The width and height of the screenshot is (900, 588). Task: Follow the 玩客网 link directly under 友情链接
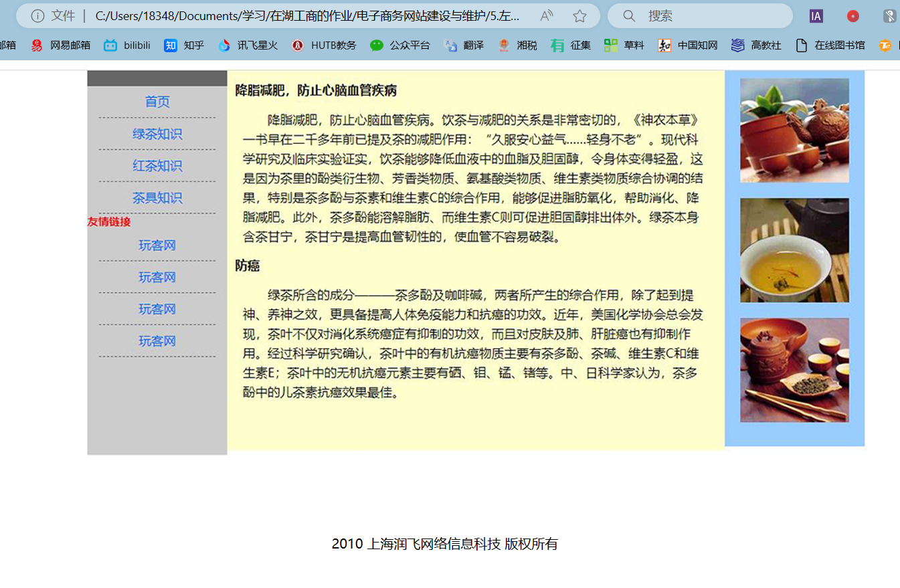pos(157,246)
